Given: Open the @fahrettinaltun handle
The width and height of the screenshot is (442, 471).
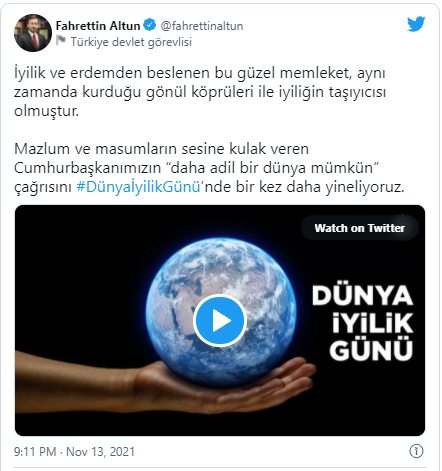Looking at the screenshot, I should [202, 26].
